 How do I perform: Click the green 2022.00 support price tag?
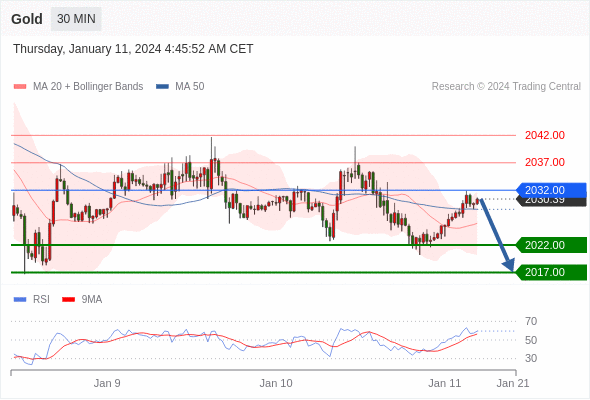pos(551,245)
